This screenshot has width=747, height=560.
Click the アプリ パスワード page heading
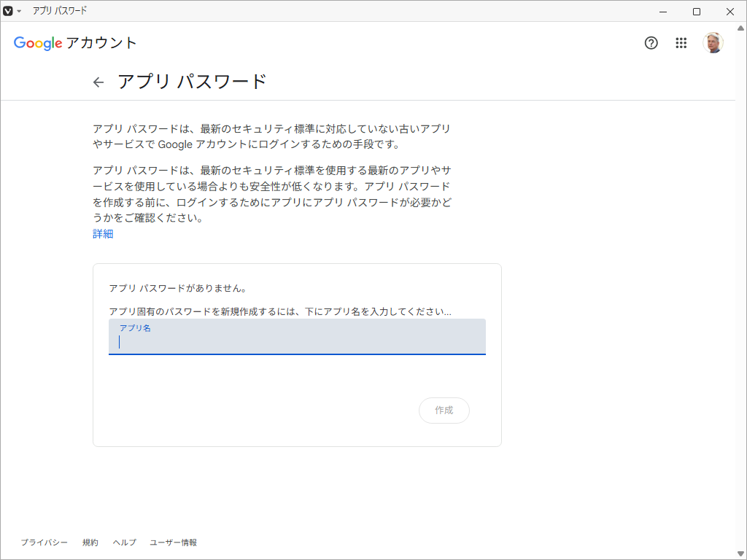[192, 82]
